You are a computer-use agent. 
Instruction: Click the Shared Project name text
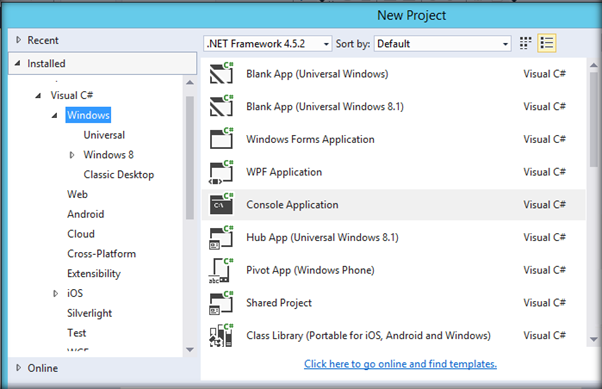click(279, 303)
